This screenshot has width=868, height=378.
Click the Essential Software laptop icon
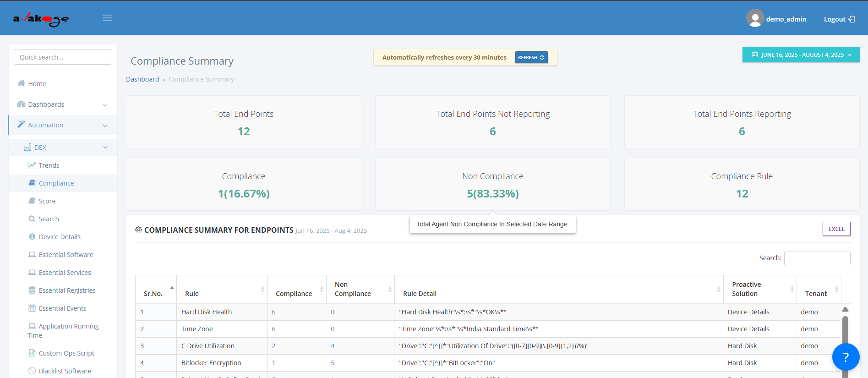(32, 254)
